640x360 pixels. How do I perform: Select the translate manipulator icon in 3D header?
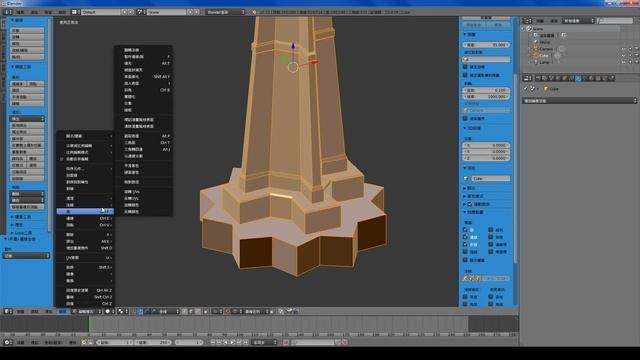(140, 311)
